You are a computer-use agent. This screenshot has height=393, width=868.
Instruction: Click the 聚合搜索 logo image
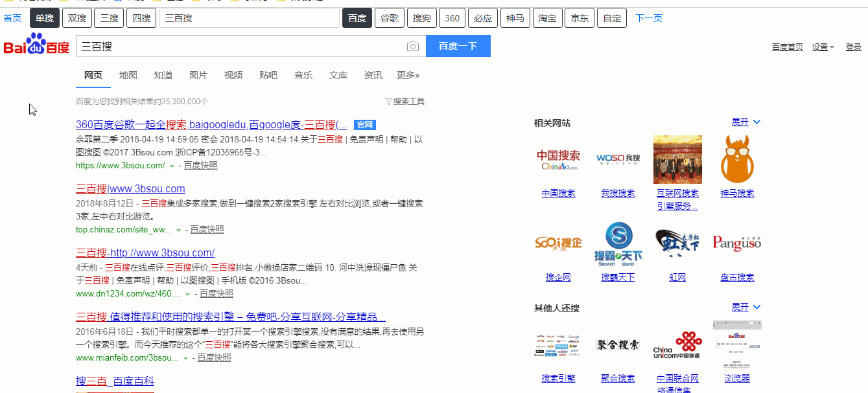pyautogui.click(x=618, y=344)
